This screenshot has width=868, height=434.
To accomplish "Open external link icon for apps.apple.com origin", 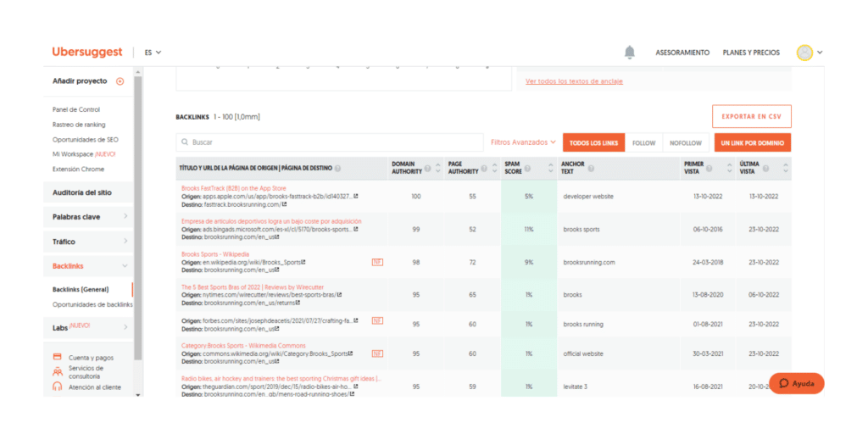I will [356, 196].
